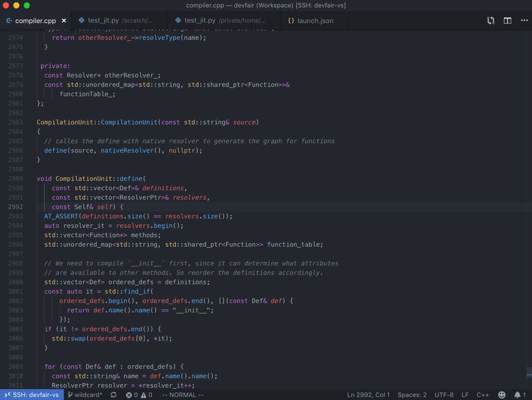Open the errors count in status bar
Viewport: 532px width, 400px height.
[132, 395]
